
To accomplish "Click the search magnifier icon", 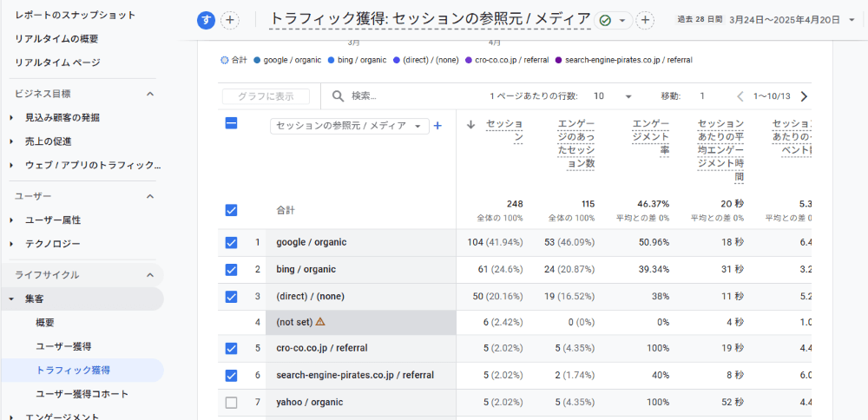I will click(x=339, y=96).
